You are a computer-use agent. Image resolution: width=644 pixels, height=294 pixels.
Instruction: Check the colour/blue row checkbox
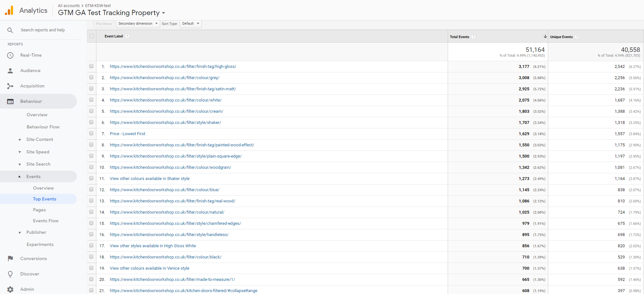(91, 190)
